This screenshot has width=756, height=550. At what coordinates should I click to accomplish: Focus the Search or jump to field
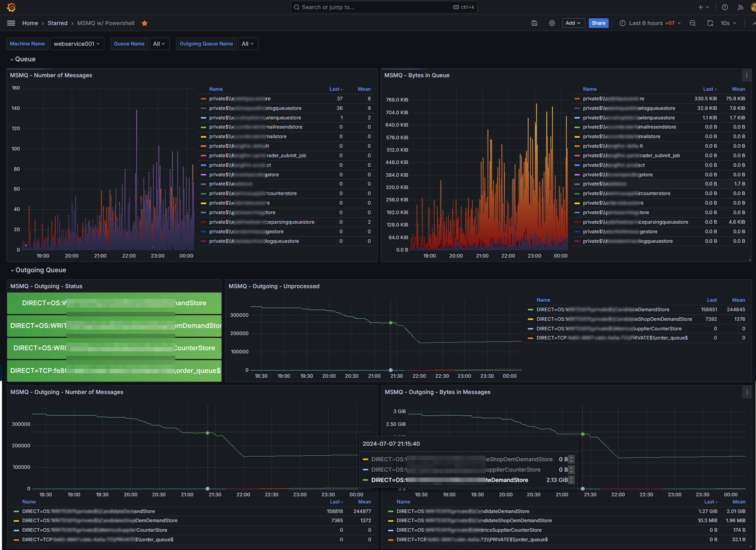coord(384,7)
